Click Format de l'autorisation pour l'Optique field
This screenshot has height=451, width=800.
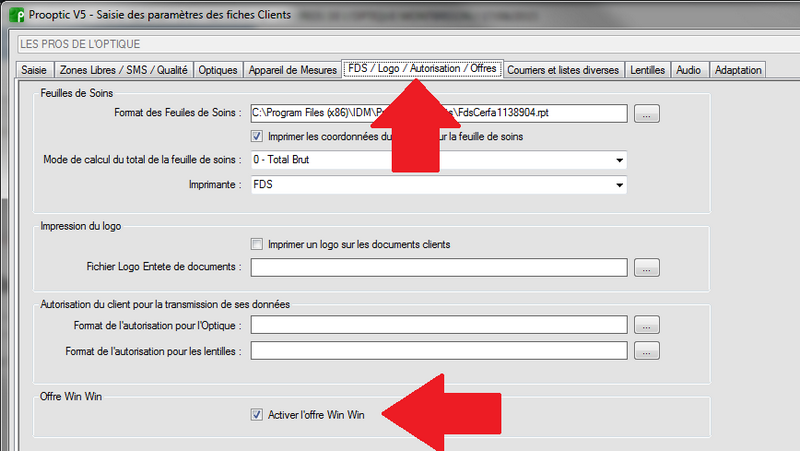tap(439, 325)
